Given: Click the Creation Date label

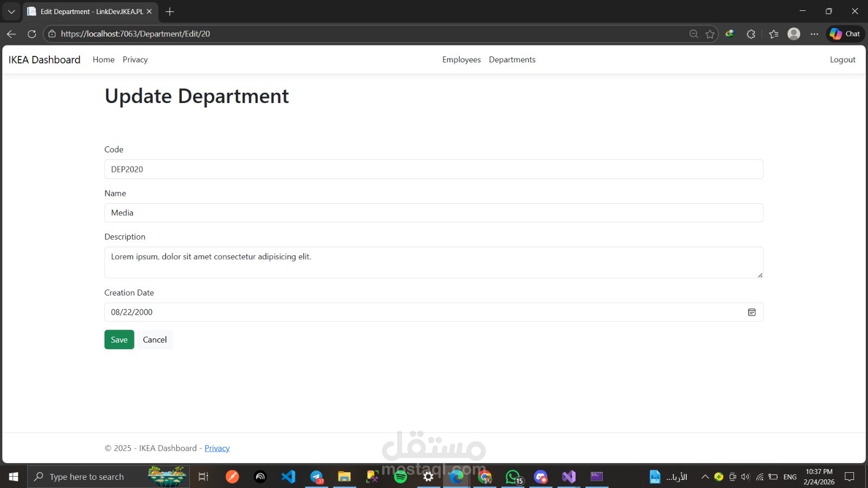Looking at the screenshot, I should click(129, 292).
